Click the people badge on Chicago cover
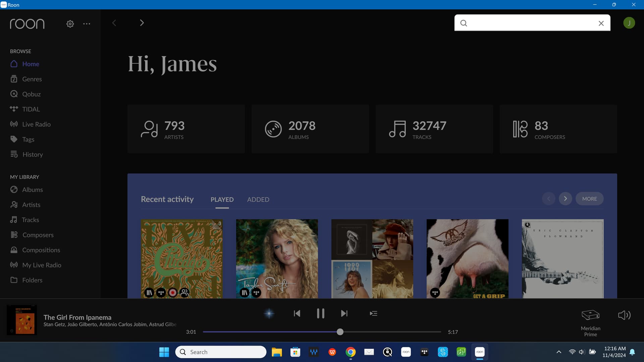644x362 pixels. pyautogui.click(x=184, y=293)
